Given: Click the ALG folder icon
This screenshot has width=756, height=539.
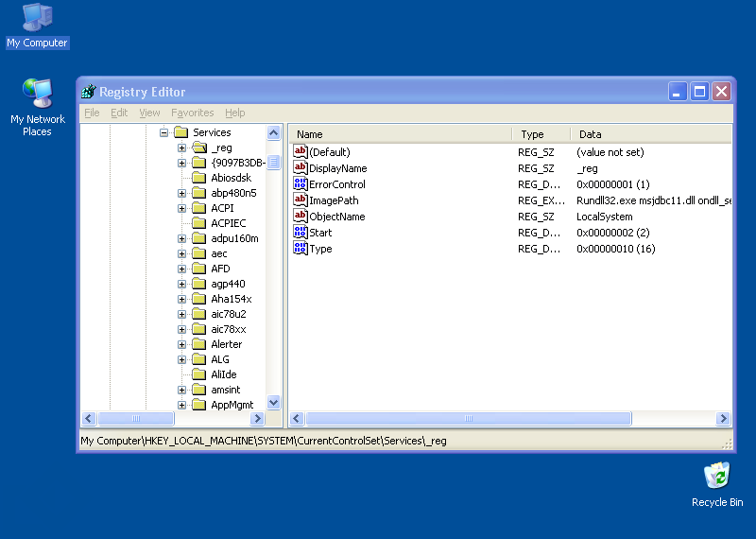Looking at the screenshot, I should [199, 359].
